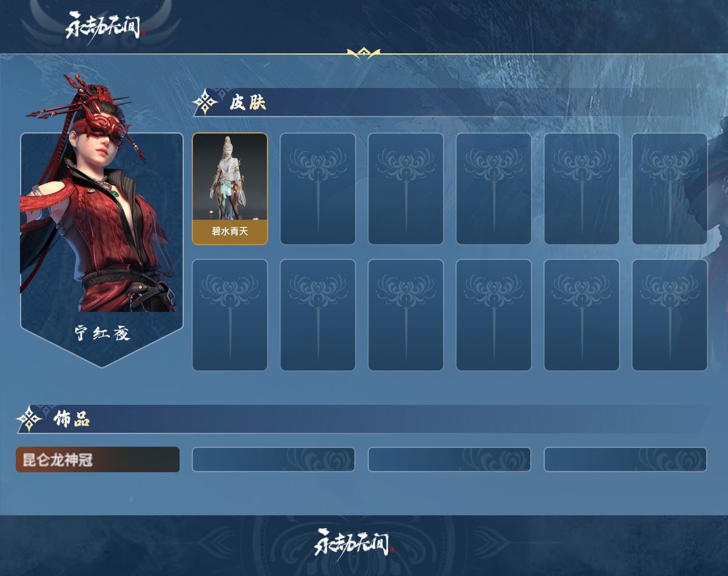Click the golden crest at top divider

pyautogui.click(x=363, y=53)
